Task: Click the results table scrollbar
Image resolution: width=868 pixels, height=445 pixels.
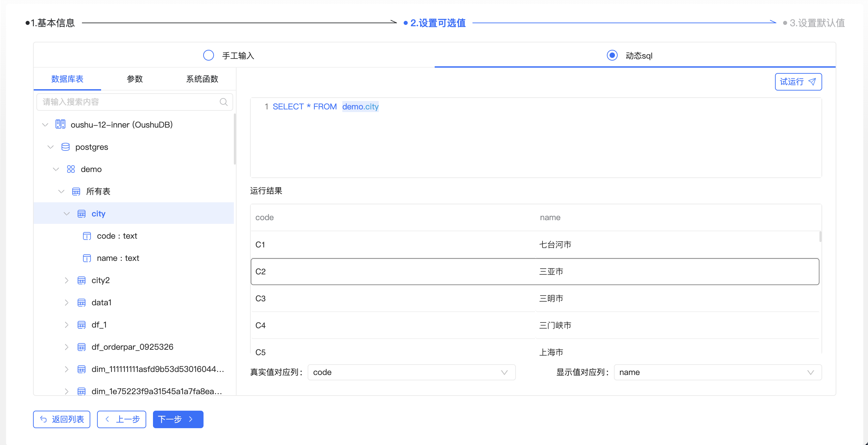Action: 820,237
